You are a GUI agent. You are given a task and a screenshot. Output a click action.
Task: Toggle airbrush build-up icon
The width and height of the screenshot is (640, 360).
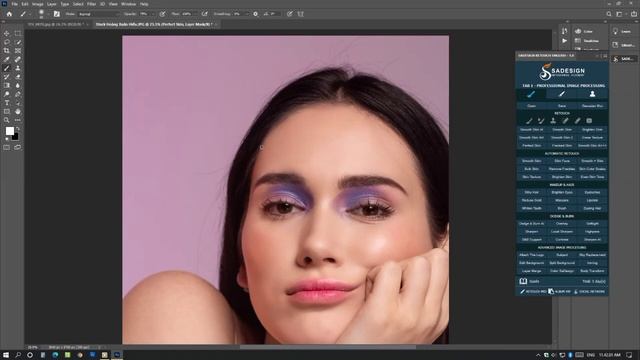(x=204, y=14)
